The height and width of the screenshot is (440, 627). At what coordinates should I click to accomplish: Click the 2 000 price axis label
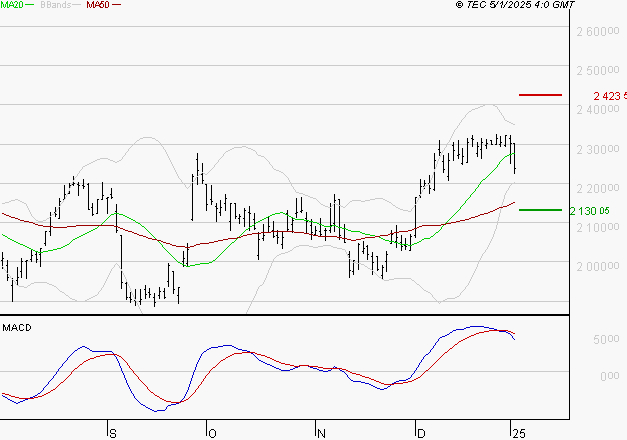coord(598,266)
